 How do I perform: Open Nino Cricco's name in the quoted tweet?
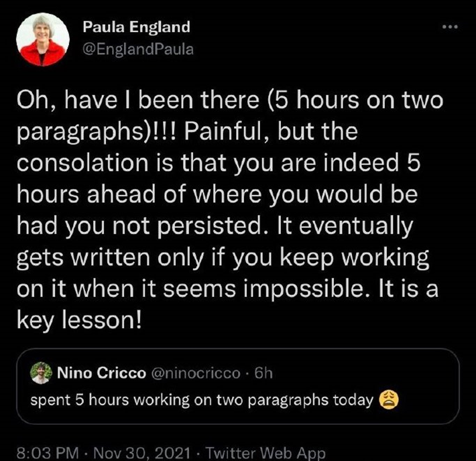tap(102, 373)
